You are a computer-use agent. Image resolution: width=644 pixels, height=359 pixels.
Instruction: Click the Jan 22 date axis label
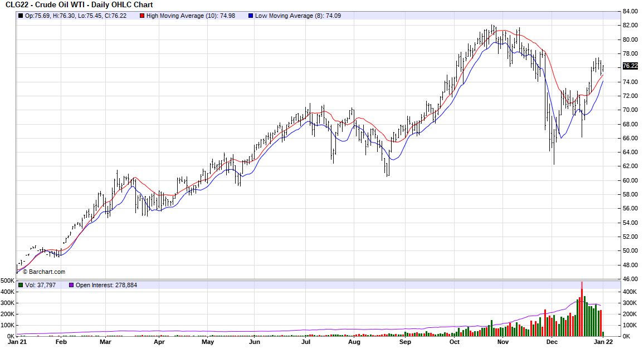(x=604, y=342)
